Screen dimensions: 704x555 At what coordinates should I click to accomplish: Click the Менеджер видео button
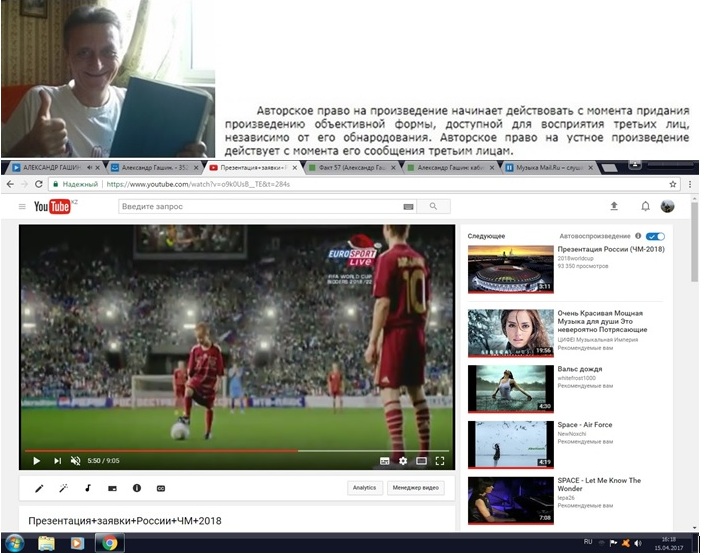pyautogui.click(x=416, y=488)
